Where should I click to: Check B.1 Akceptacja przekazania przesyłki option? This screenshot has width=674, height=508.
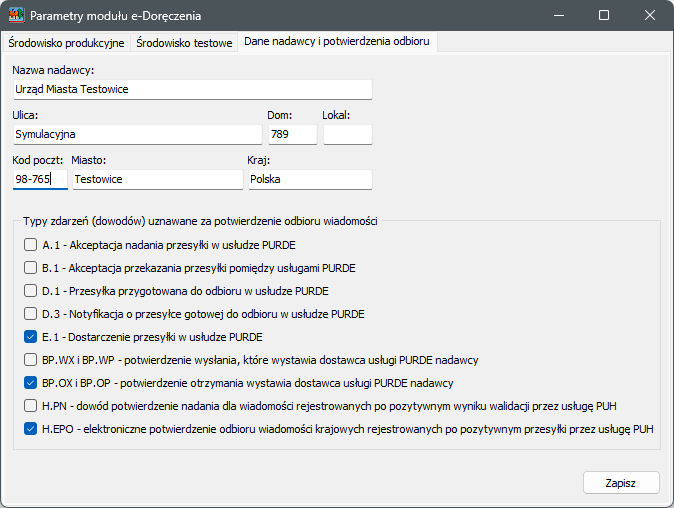31,268
